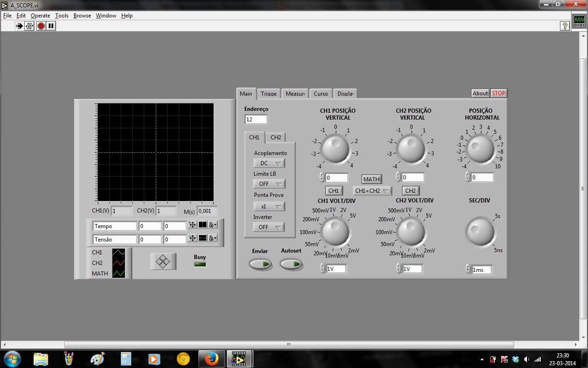Click the cursor mover icon in the Tempo row
Screen dimensions: 588x368
(x=192, y=225)
